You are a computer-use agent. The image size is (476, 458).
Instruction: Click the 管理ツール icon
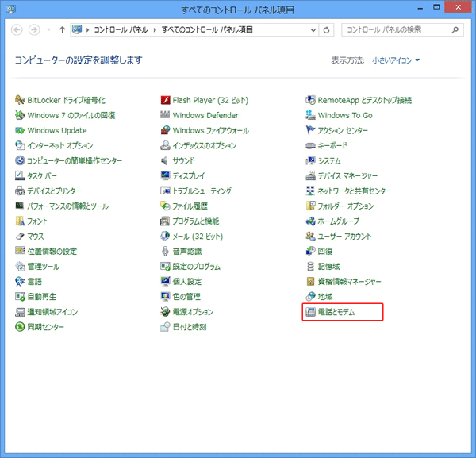20,267
